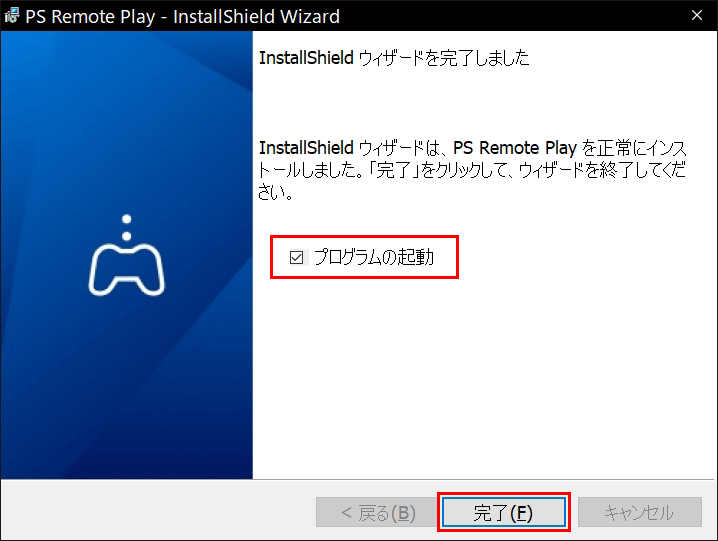Click the text "PS Remote Play を正常にインス"
The height and width of the screenshot is (541, 718).
click(569, 148)
